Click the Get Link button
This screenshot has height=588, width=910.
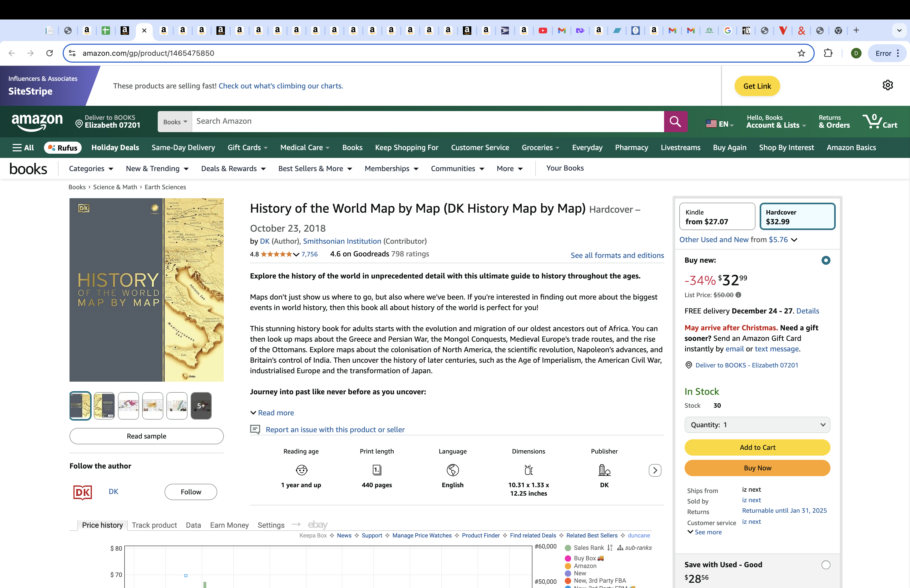pos(757,86)
